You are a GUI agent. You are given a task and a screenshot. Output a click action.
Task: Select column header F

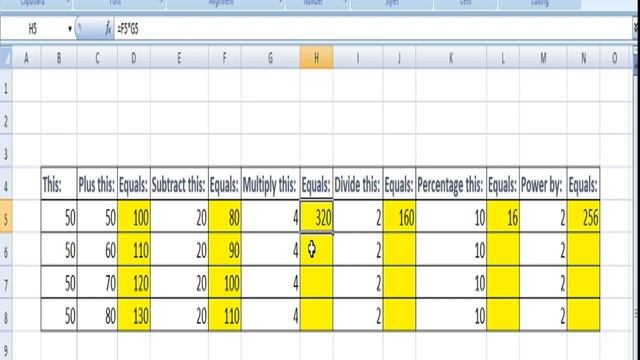click(x=224, y=58)
